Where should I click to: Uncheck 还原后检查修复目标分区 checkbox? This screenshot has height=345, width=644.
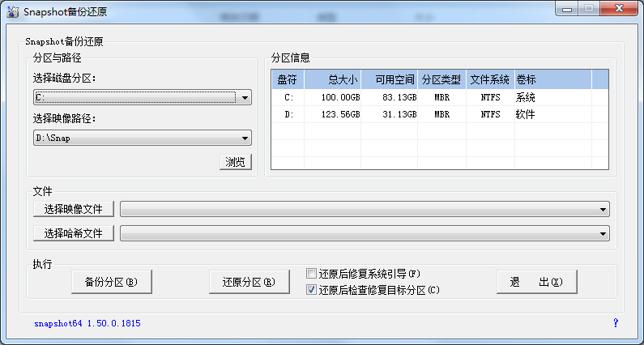pos(312,289)
